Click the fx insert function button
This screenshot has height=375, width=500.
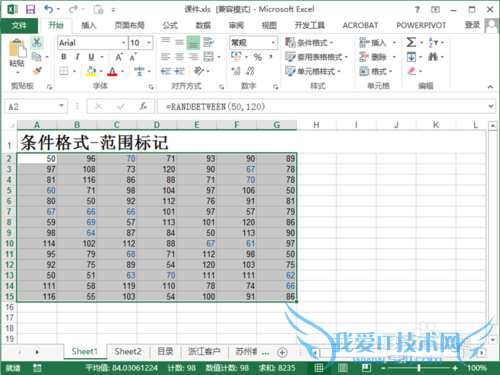click(143, 106)
